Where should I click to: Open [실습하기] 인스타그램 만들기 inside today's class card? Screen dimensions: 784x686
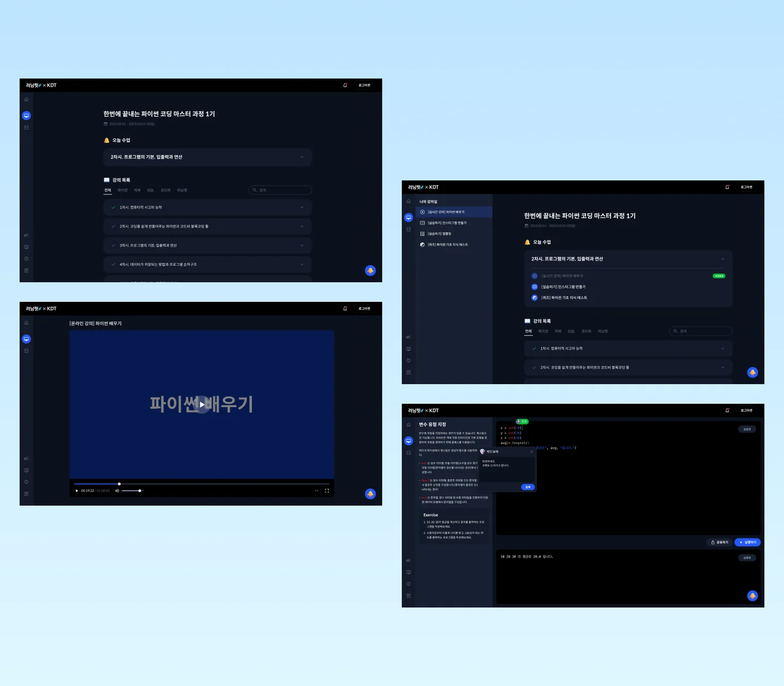[563, 287]
